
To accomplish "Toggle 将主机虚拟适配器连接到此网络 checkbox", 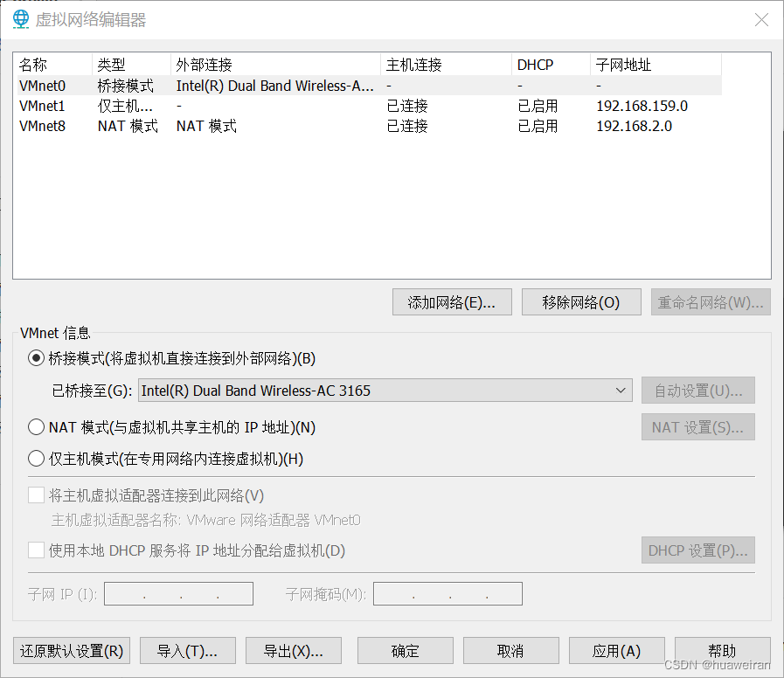I will pos(36,495).
